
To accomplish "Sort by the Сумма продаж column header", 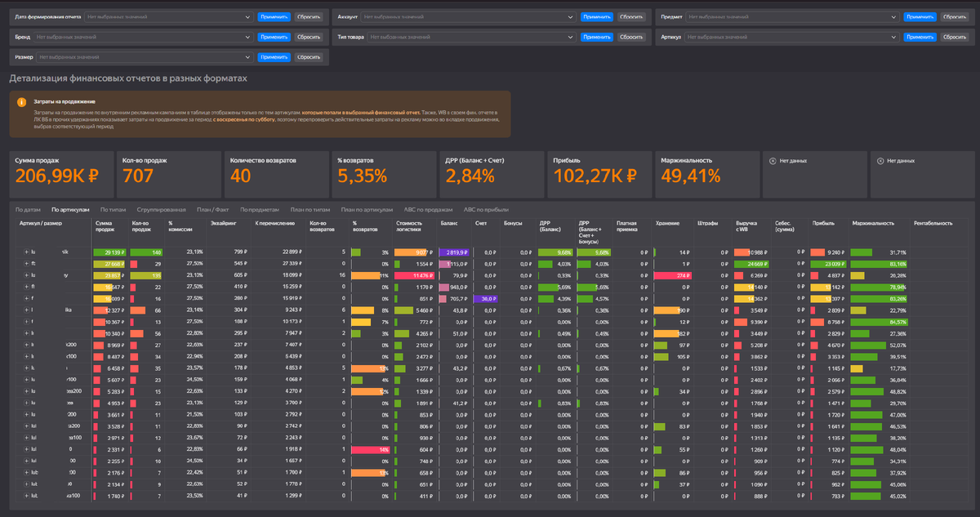I will point(105,225).
